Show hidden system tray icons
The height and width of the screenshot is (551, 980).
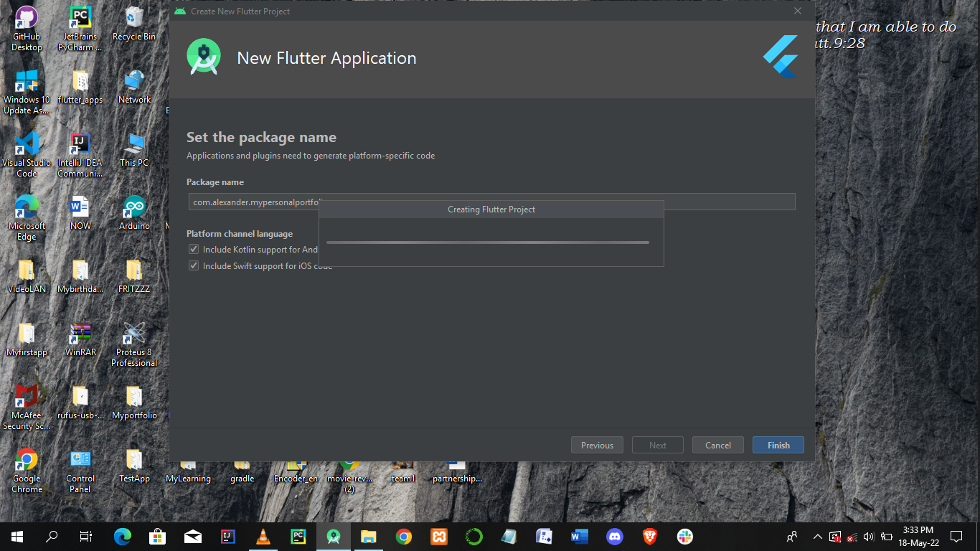(817, 536)
